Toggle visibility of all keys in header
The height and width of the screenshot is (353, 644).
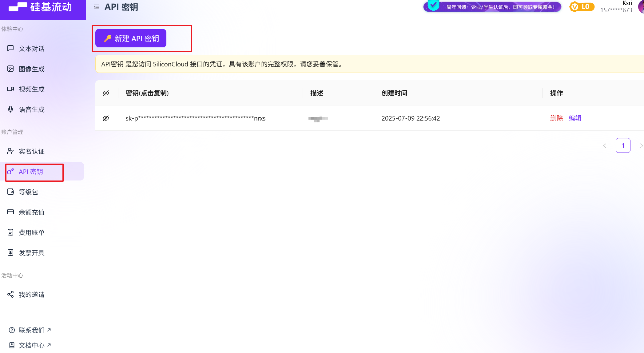[106, 93]
